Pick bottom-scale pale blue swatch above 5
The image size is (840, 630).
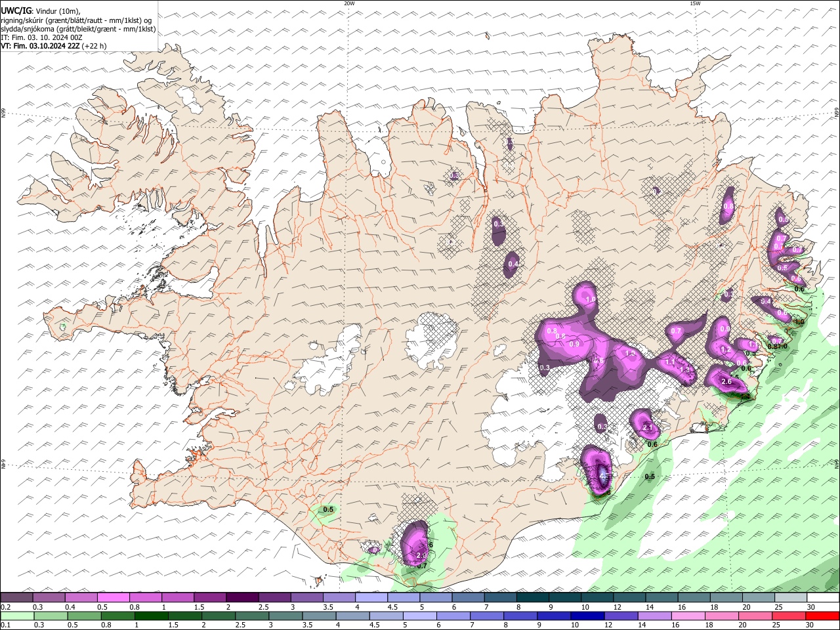pyautogui.click(x=419, y=616)
